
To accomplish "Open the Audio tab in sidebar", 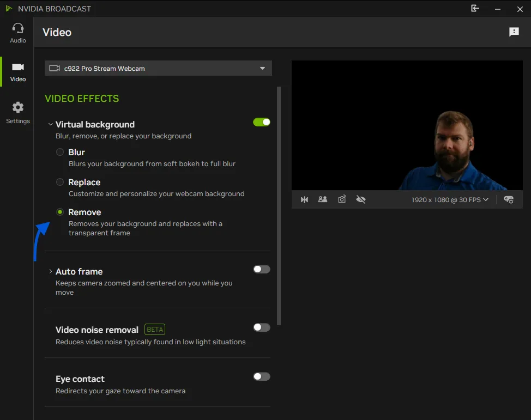I will point(18,33).
